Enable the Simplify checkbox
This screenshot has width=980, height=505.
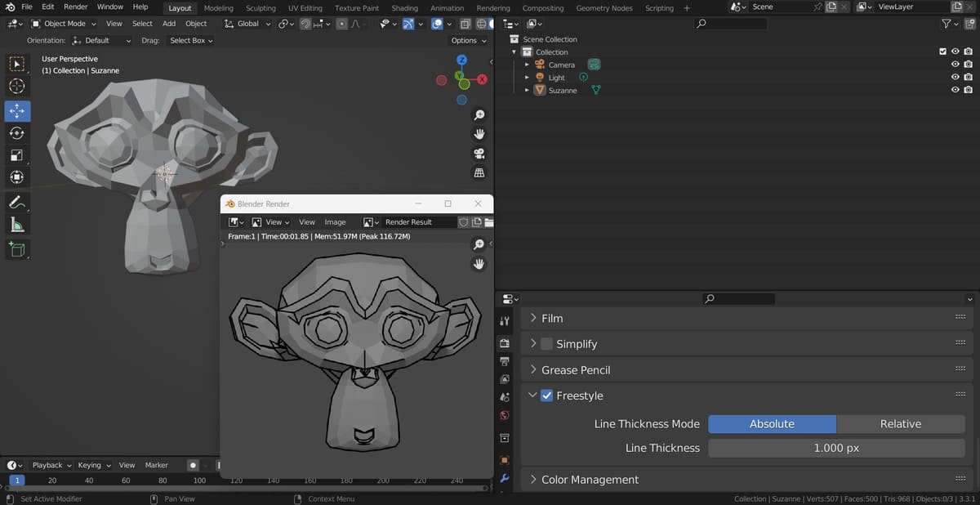(x=547, y=344)
